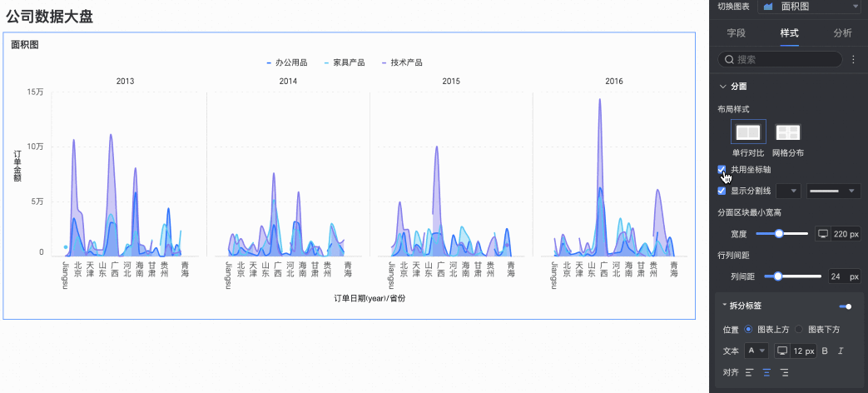The height and width of the screenshot is (393, 868).
Task: Switch to the 字段 tab
Action: click(x=737, y=33)
